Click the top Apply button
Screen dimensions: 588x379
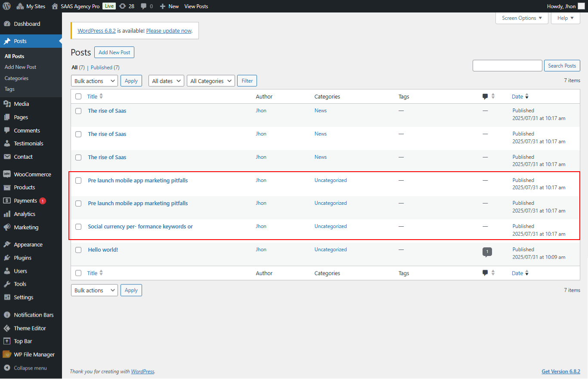pos(131,81)
